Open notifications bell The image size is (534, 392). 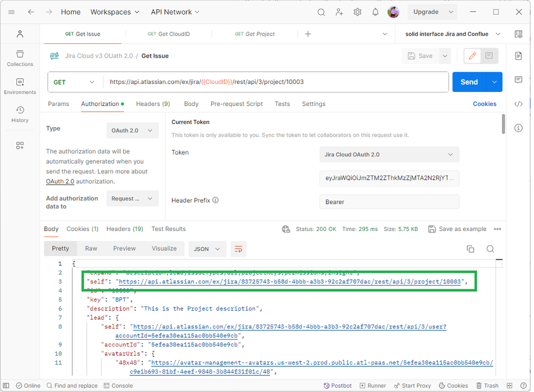(375, 12)
